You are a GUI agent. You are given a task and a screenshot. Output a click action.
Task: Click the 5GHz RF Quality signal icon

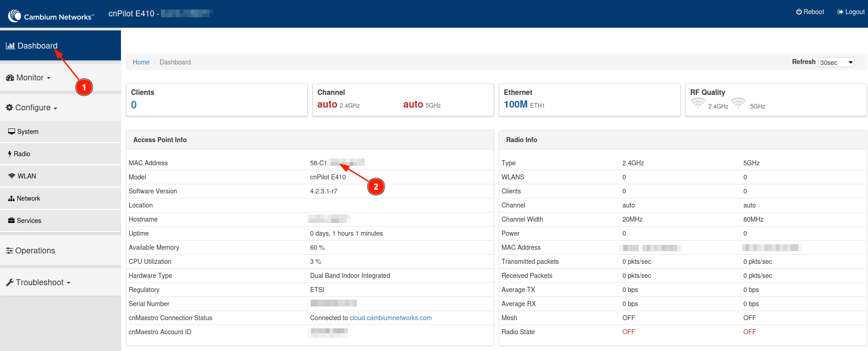point(738,103)
